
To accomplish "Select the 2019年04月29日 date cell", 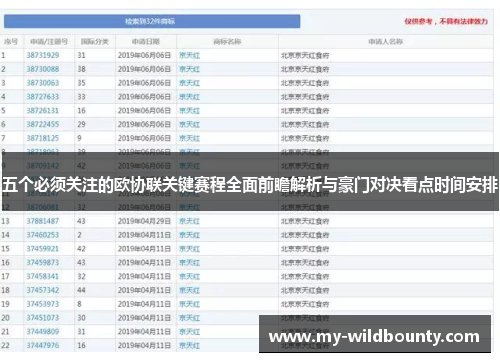I will click(144, 221).
